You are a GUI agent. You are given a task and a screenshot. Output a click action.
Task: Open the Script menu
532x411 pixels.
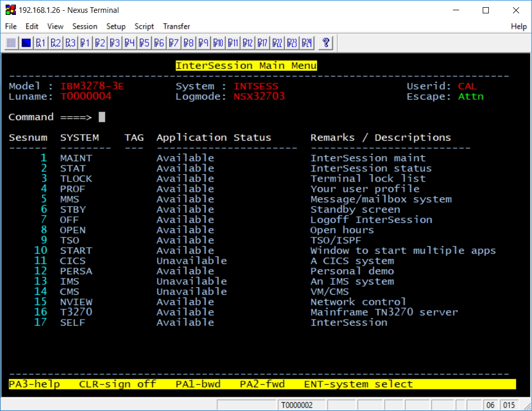144,26
